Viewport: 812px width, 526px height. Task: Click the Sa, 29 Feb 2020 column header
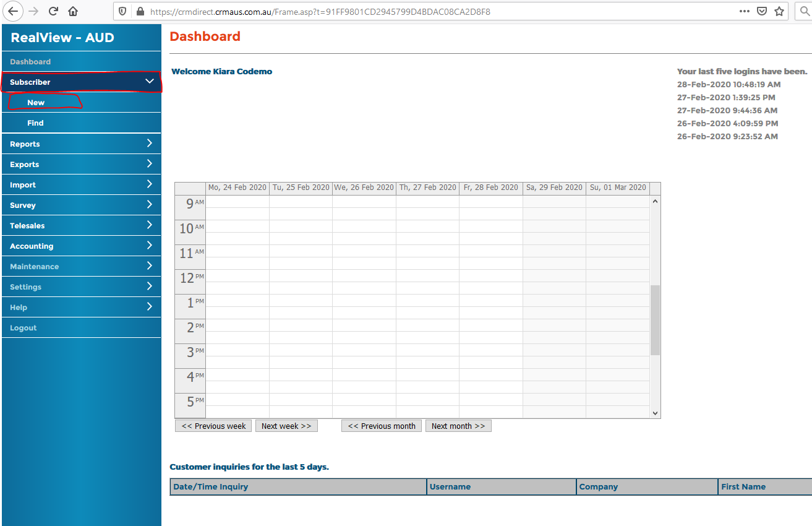[x=555, y=188]
